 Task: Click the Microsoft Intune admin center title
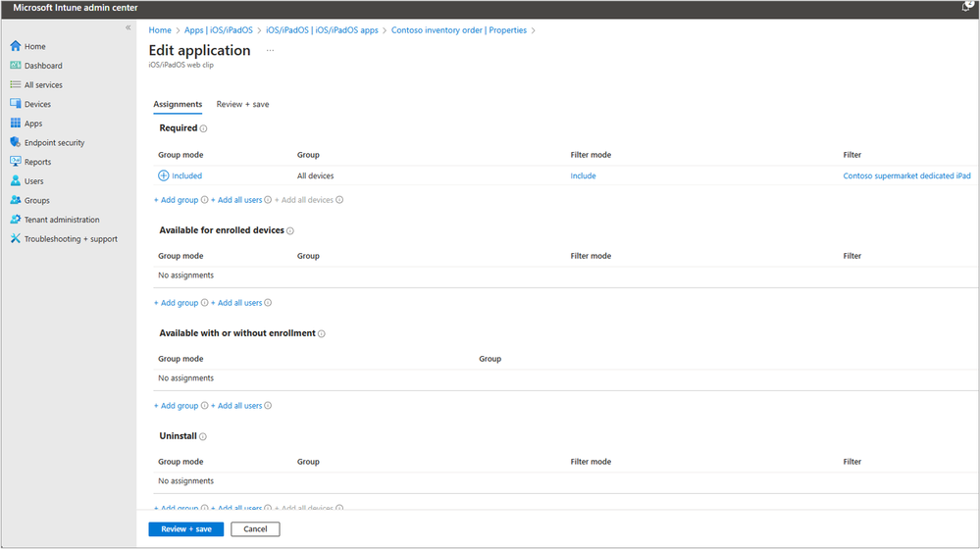click(76, 8)
